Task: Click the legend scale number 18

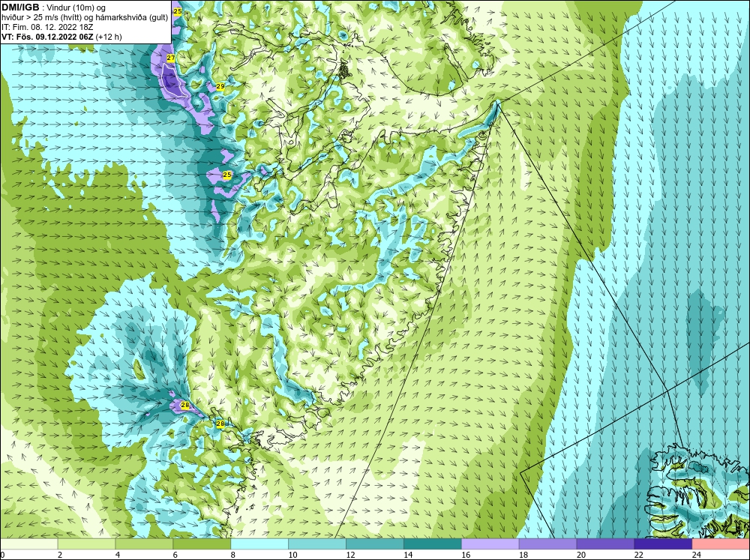Action: 523,555
